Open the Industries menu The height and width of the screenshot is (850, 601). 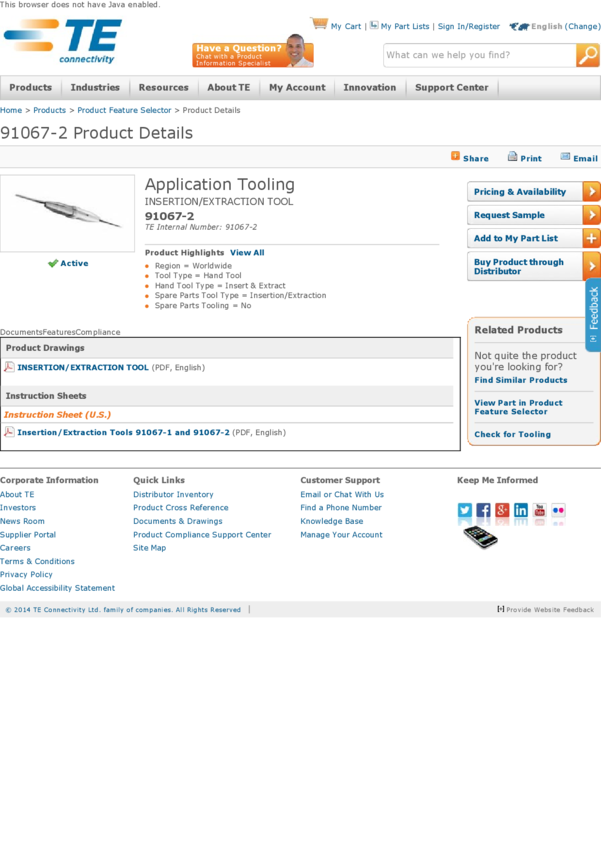coord(95,87)
